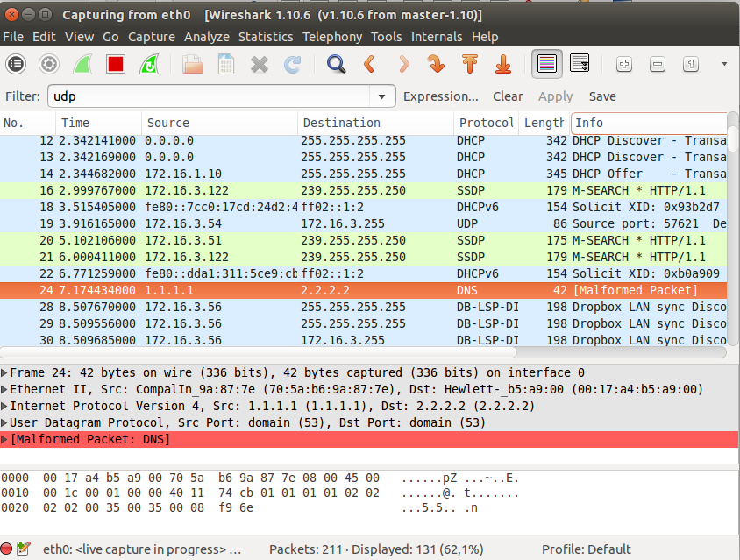Click the Expression... filter button

[x=441, y=96]
